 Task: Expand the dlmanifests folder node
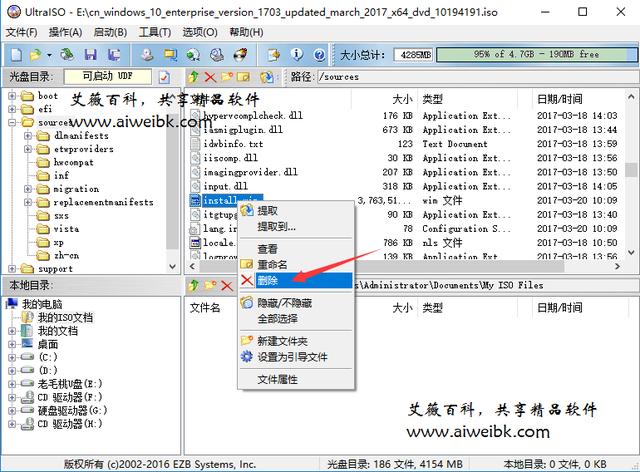(28, 136)
